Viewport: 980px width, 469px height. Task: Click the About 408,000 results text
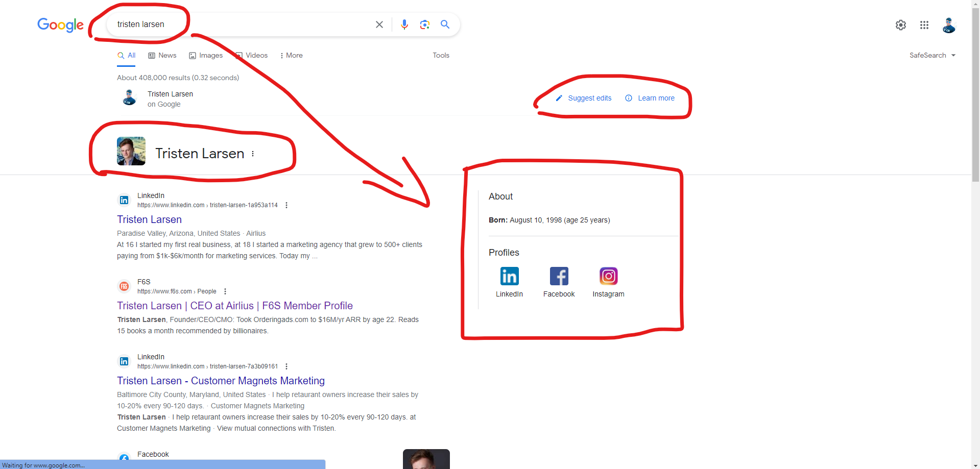tap(178, 78)
